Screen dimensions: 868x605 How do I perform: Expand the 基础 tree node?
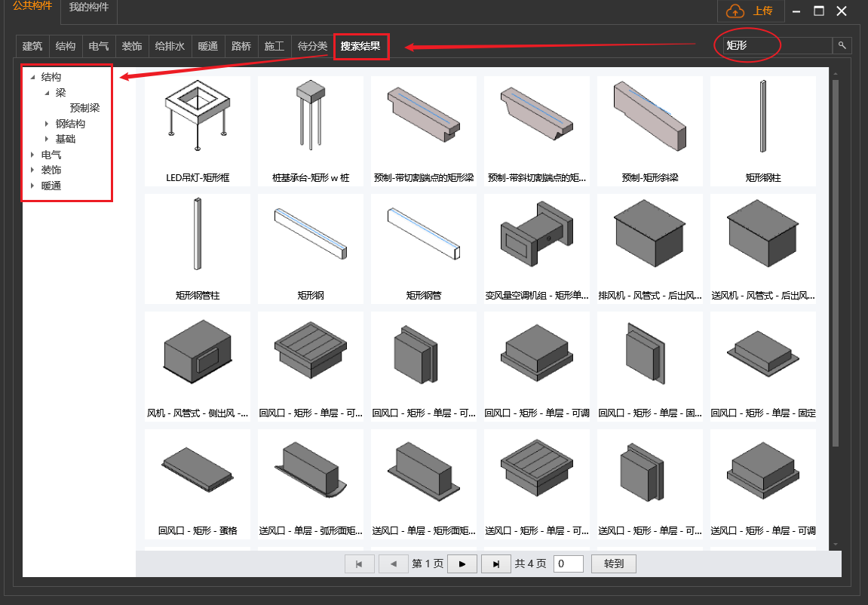click(x=47, y=139)
